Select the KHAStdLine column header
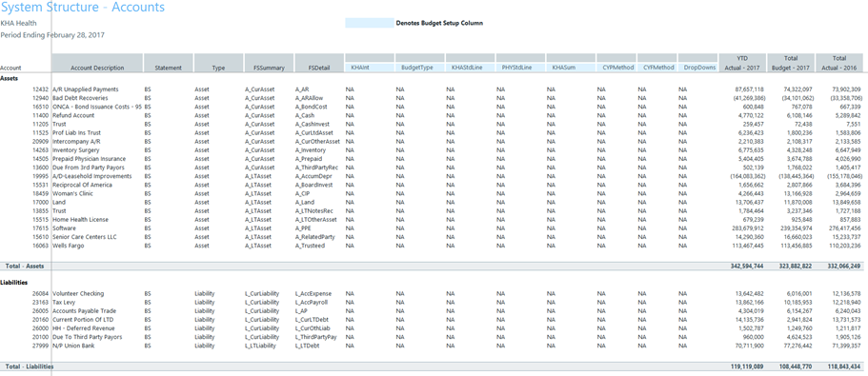 click(470, 68)
